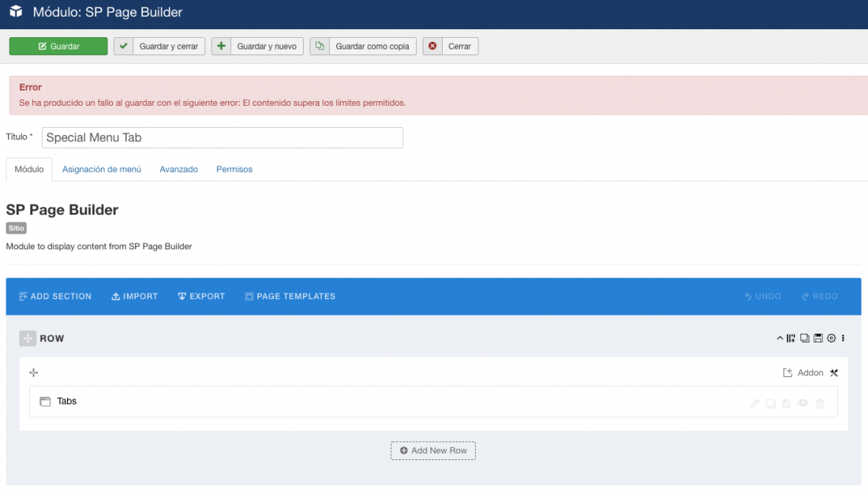Collapse the ROW using the chevron

pos(780,338)
